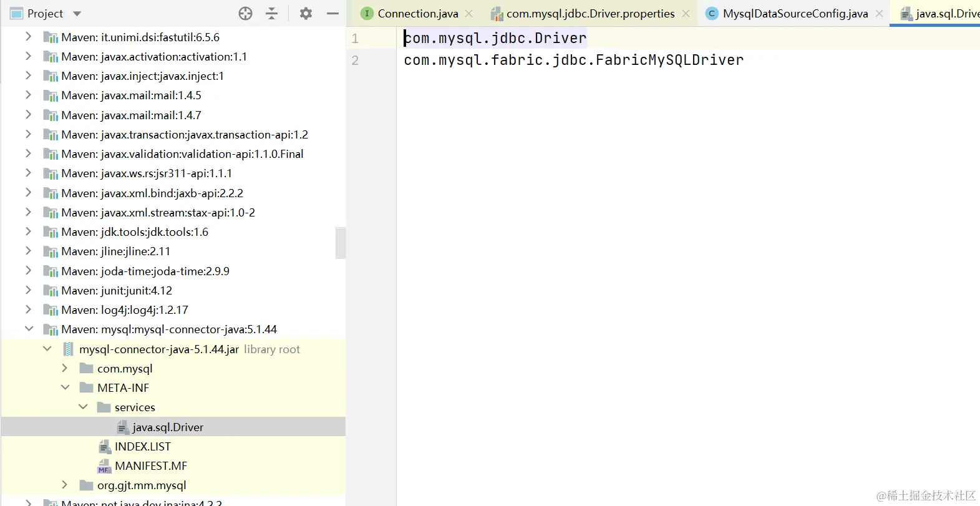Viewport: 980px width, 506px height.
Task: Expand Maven: javax.mail:mail:1.4.5 node
Action: [28, 95]
